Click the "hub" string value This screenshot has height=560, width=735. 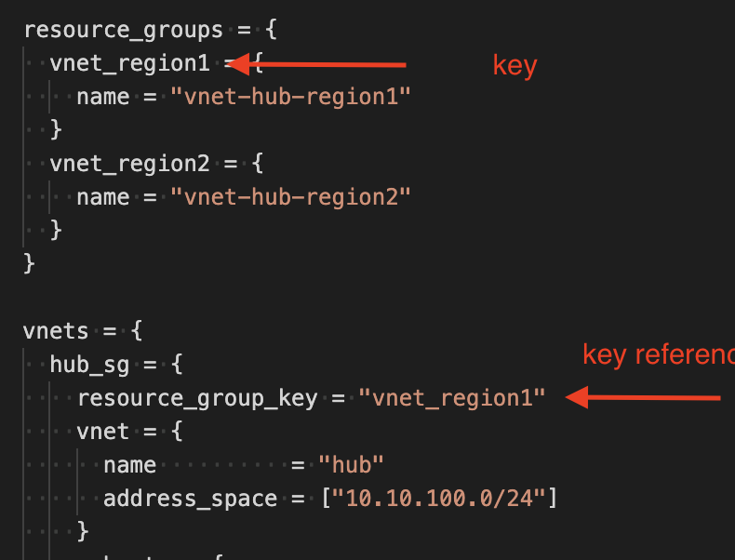tap(351, 465)
